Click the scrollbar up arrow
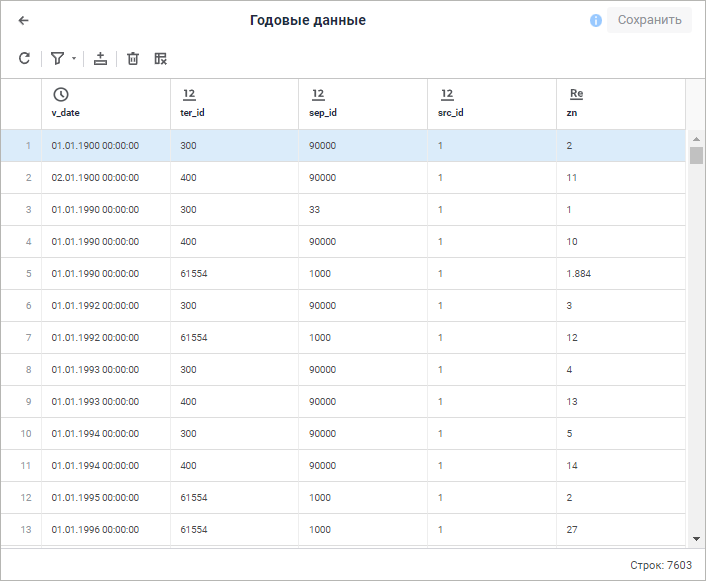This screenshot has height=581, width=706. tap(696, 137)
